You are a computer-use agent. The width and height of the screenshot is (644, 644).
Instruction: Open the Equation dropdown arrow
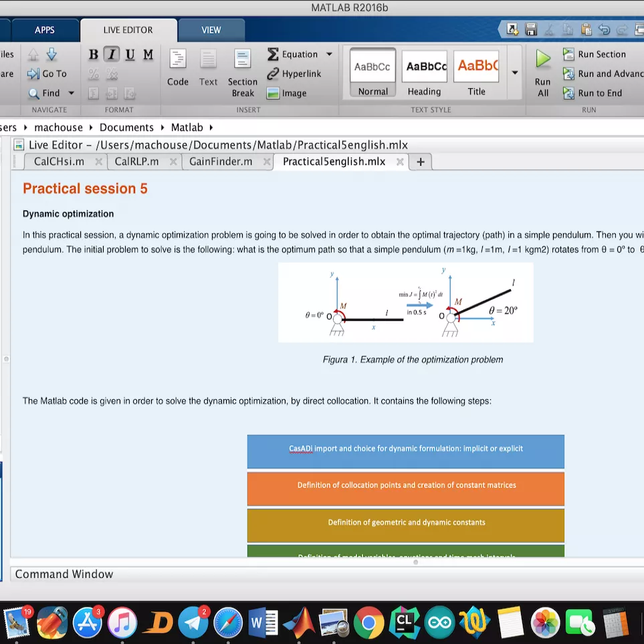[x=329, y=54]
